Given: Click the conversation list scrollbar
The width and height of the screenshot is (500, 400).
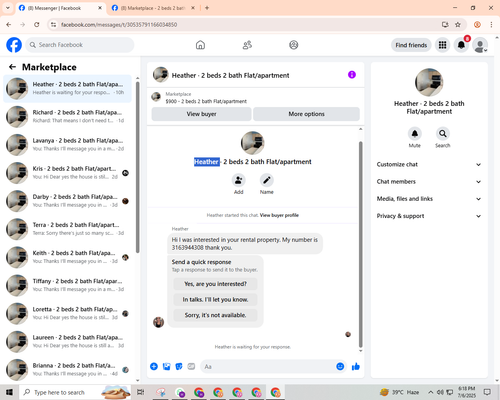Looking at the screenshot, I should 138,167.
